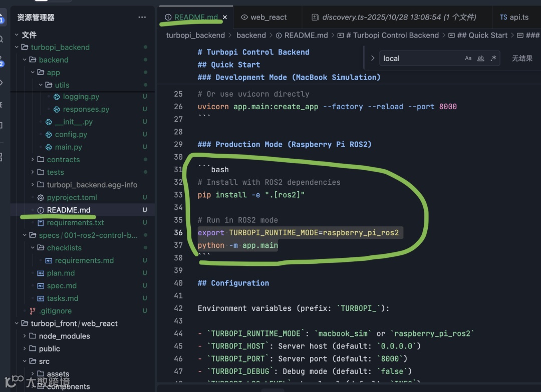Click sticky heading '## Quick Start' in editor
Image resolution: width=541 pixels, height=392 pixels.
[229, 65]
